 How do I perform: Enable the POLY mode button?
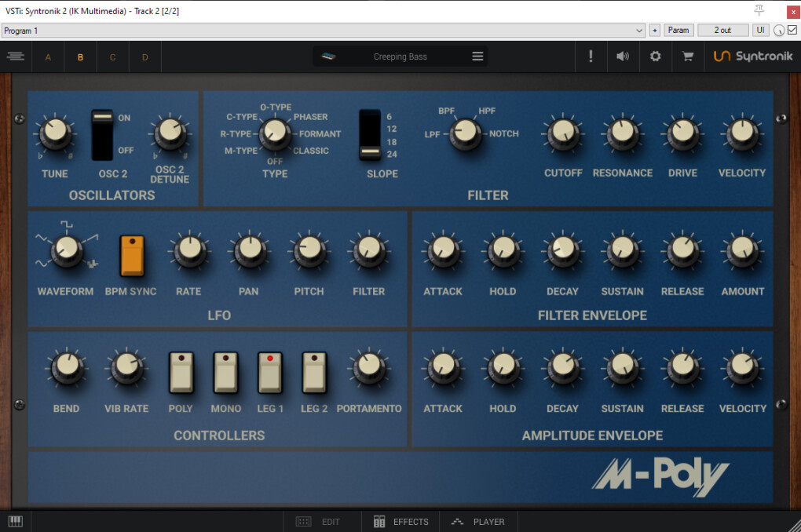pyautogui.click(x=181, y=373)
